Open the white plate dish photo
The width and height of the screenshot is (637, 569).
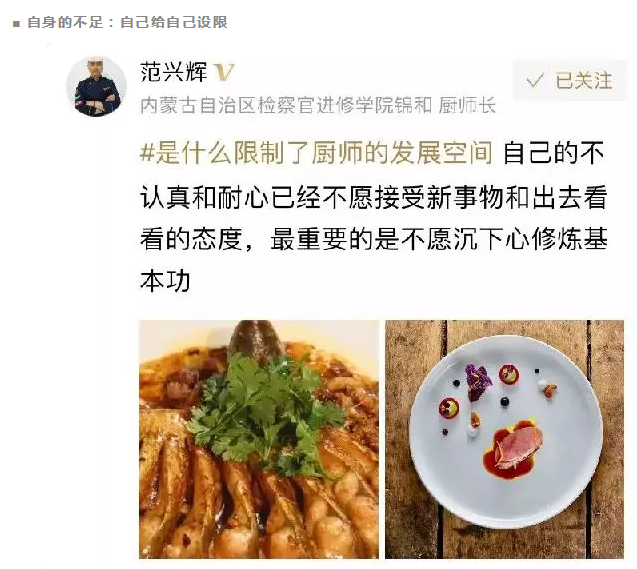click(x=505, y=439)
